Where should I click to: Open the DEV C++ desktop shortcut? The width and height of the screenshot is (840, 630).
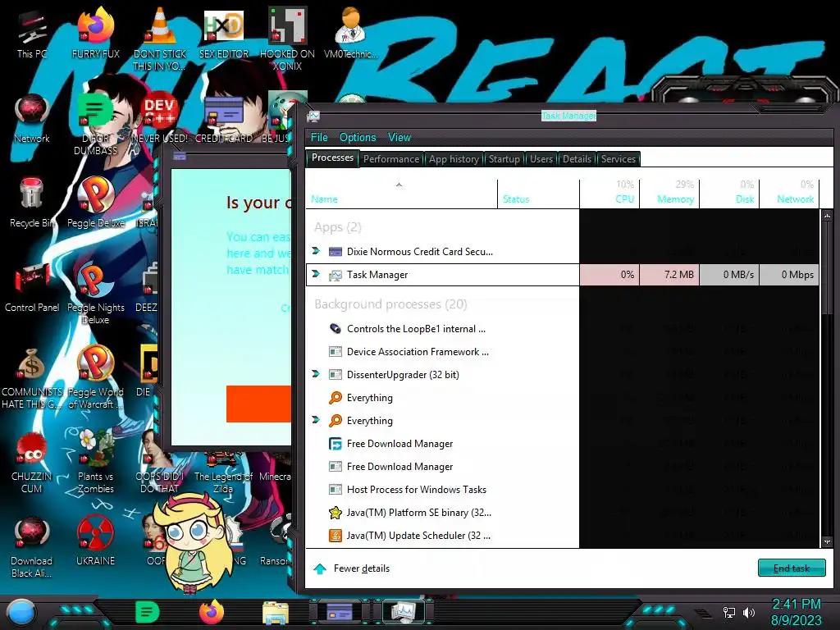click(x=160, y=118)
